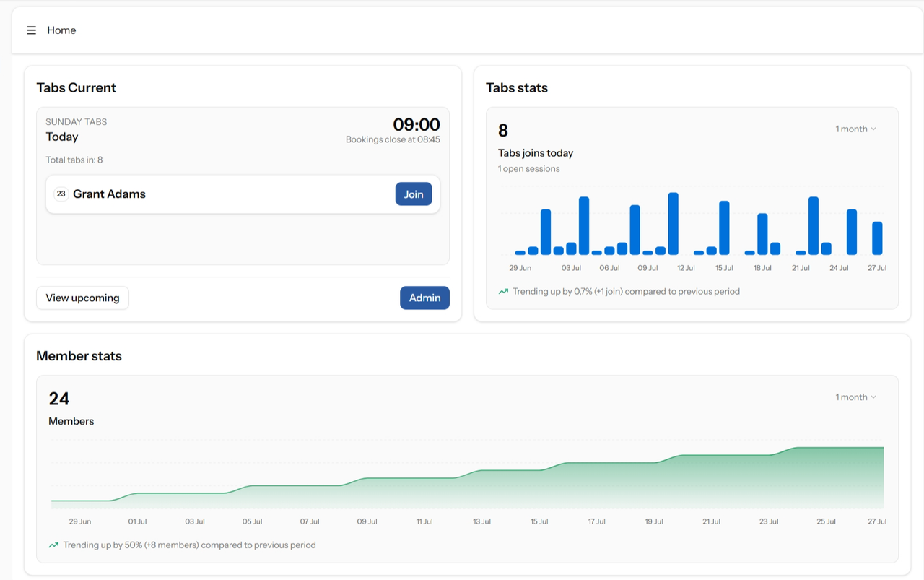The height and width of the screenshot is (580, 924).
Task: Click the bar above 24 Jul
Action: pyautogui.click(x=852, y=232)
